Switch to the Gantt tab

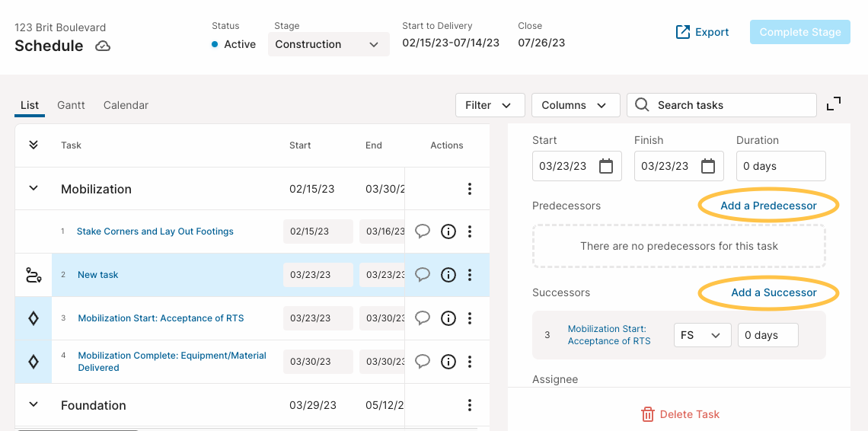click(x=72, y=105)
